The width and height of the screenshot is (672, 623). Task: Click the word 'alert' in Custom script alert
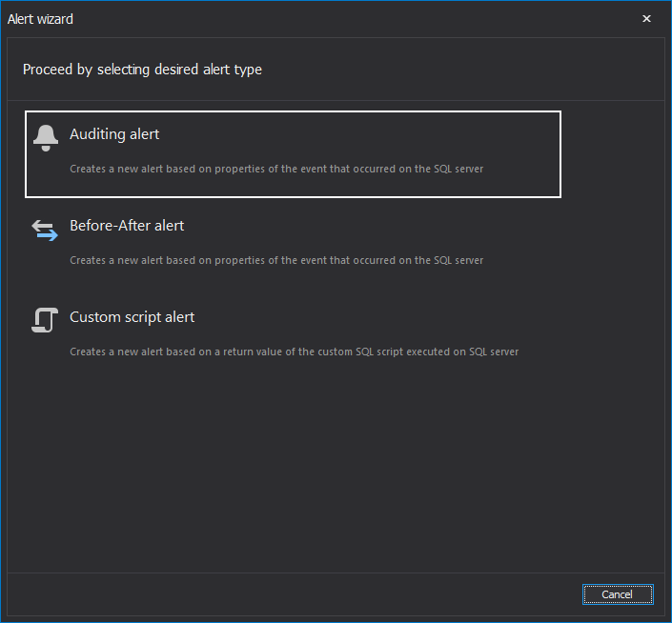179,317
